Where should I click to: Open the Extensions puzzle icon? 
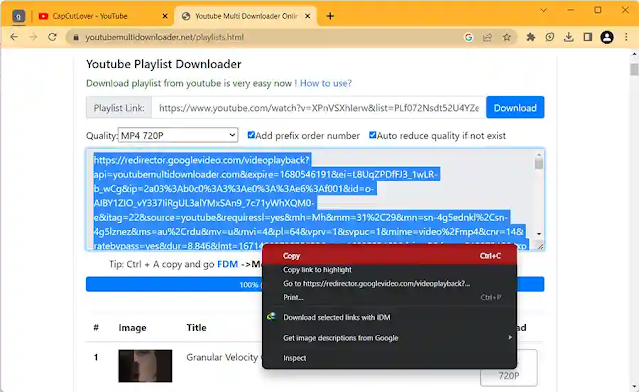click(x=531, y=37)
